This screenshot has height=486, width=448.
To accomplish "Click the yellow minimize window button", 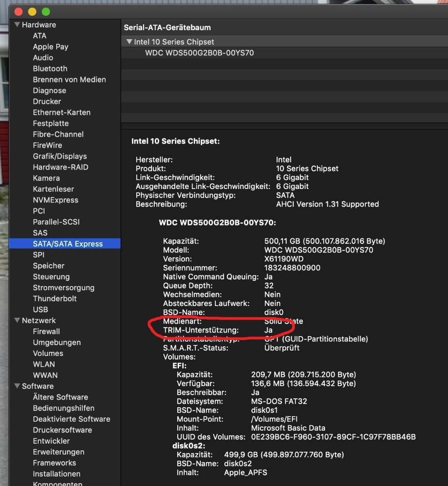I will [x=32, y=12].
